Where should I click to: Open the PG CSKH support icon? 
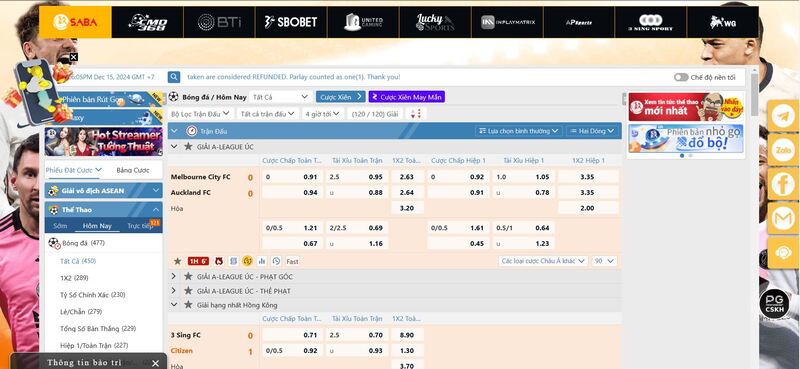coord(774,304)
